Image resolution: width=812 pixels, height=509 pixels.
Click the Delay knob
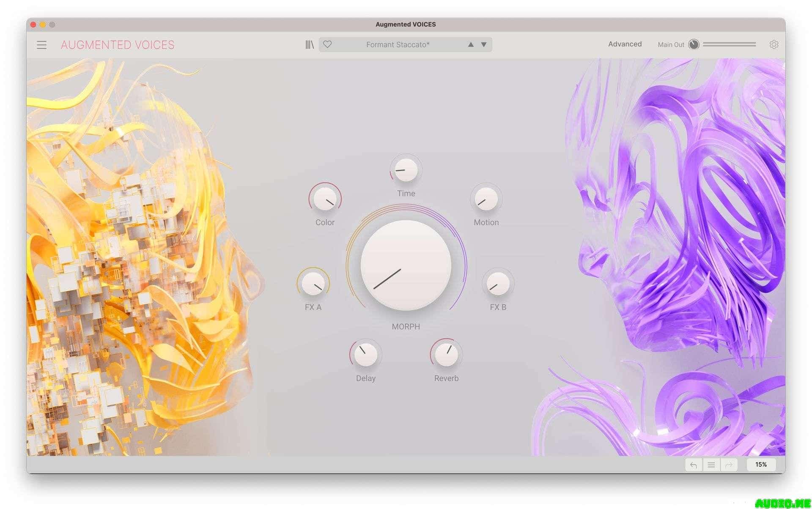point(366,354)
